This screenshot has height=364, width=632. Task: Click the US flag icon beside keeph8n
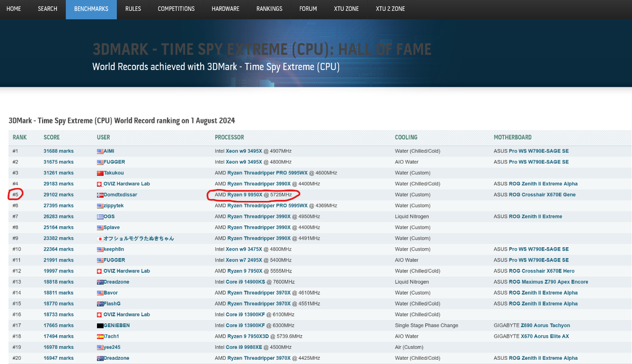pos(100,249)
